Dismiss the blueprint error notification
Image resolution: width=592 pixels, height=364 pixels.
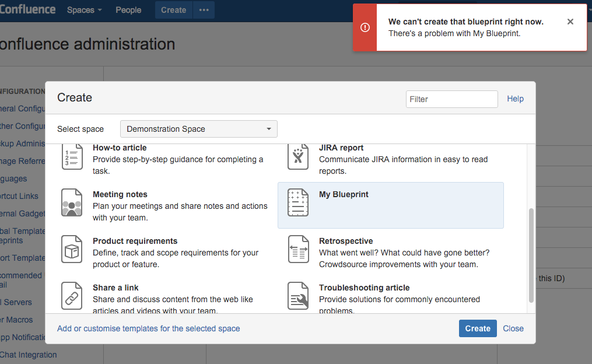click(570, 22)
